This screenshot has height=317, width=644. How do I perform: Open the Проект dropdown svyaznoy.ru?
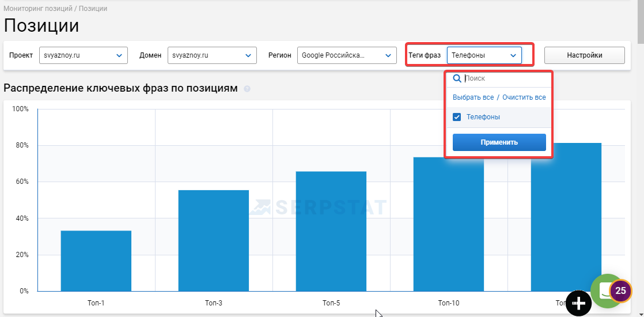84,55
